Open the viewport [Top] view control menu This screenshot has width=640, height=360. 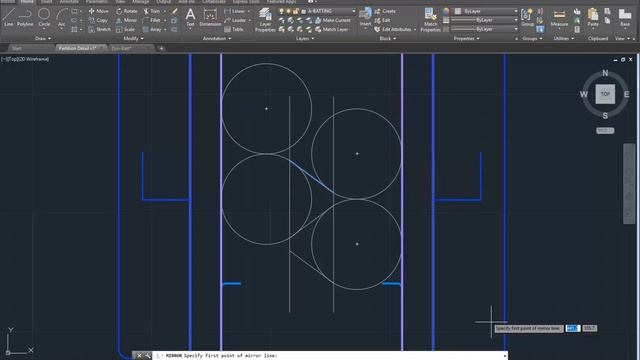click(11, 59)
